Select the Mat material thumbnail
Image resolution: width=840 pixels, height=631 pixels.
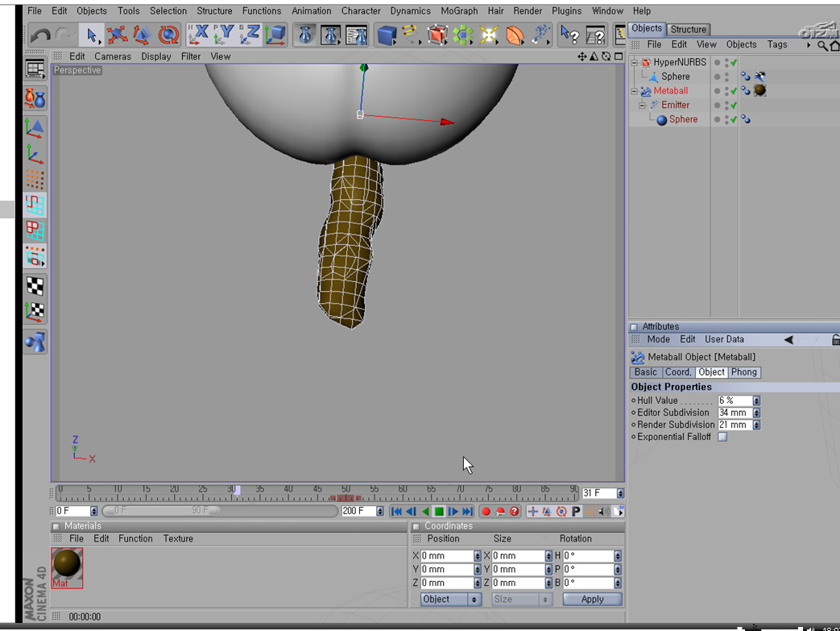click(67, 568)
